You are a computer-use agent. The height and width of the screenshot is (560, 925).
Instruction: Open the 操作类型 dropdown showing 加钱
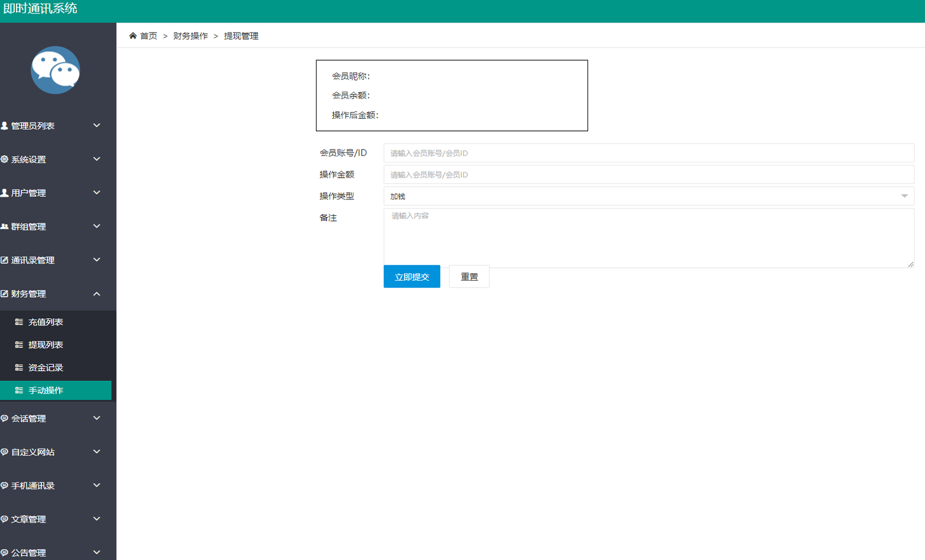tap(648, 196)
